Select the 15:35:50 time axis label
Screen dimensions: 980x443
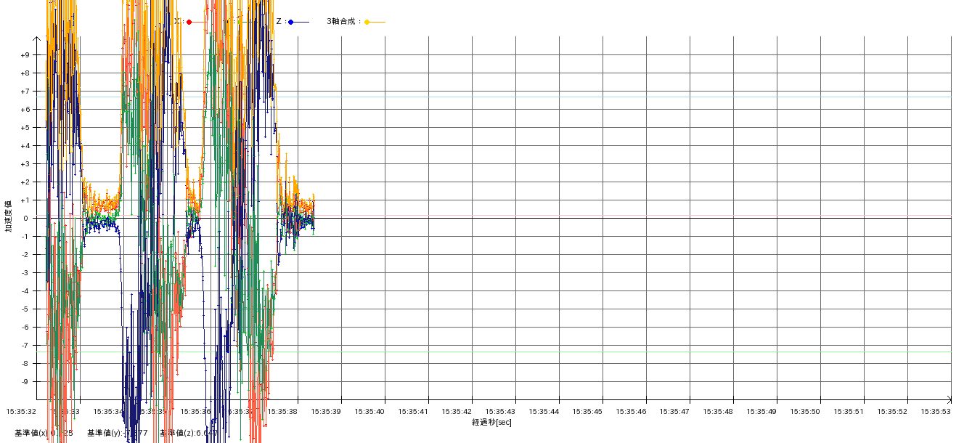click(x=805, y=412)
